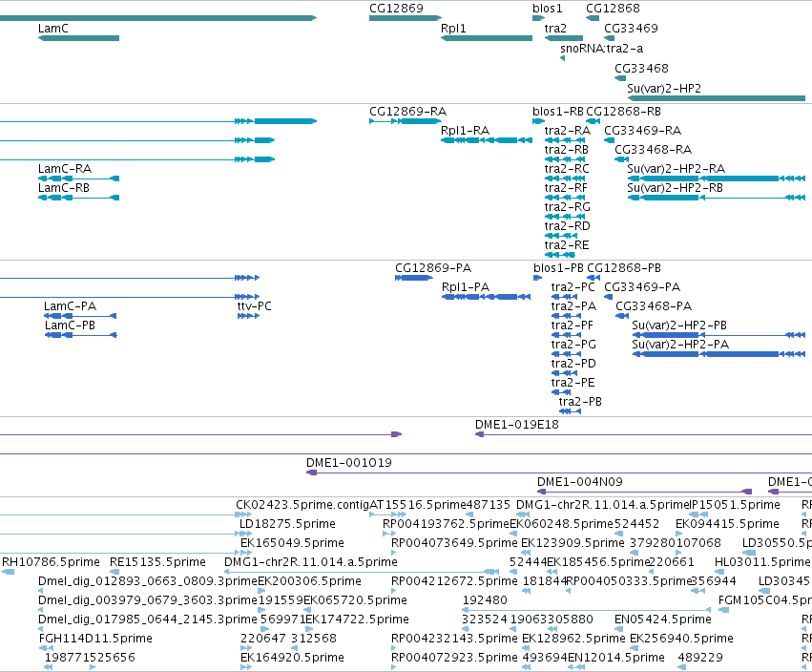Select transcript Su(var)2-HP2-RB
Viewport: 812px width, 672px height.
717,198
